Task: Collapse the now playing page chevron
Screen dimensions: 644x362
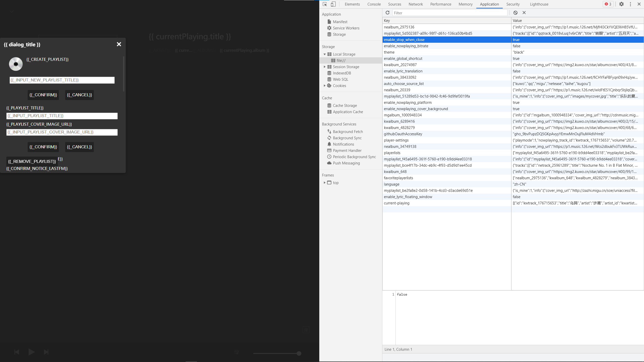Action: click(x=12, y=12)
